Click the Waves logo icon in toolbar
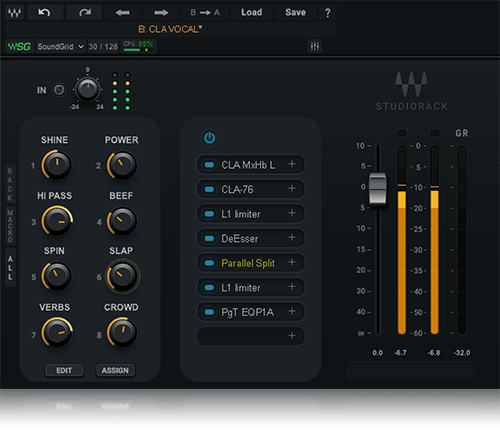The height and width of the screenshot is (443, 500). [15, 13]
